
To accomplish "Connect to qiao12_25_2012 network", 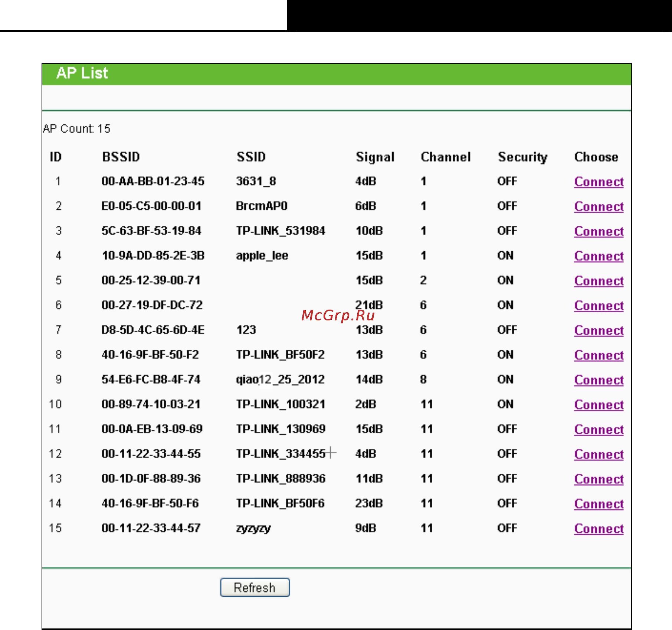I will tap(599, 380).
